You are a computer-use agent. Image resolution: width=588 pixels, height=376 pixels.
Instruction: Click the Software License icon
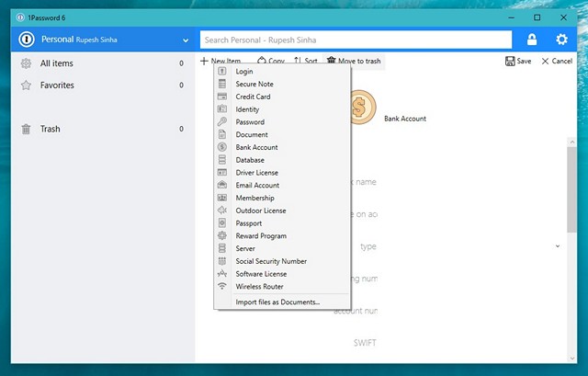(222, 274)
